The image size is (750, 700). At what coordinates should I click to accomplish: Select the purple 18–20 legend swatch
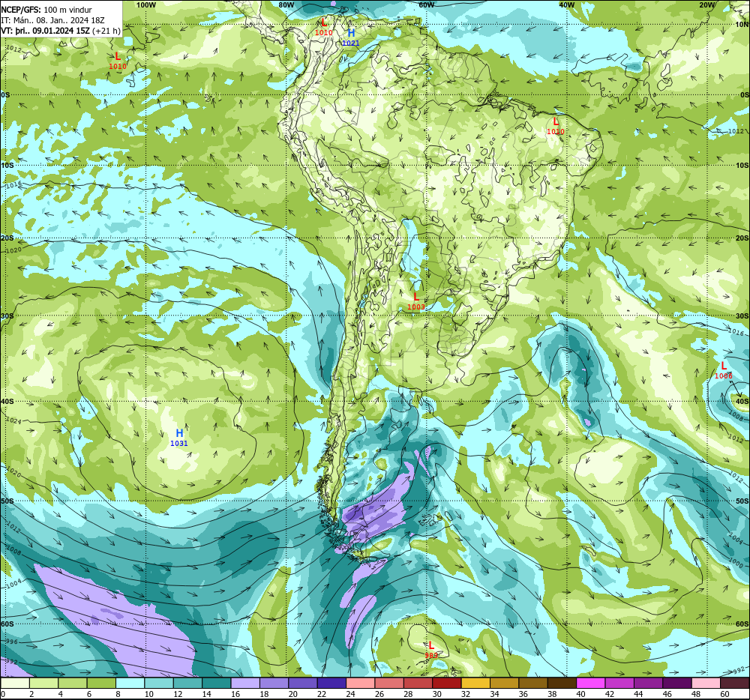pos(274,683)
